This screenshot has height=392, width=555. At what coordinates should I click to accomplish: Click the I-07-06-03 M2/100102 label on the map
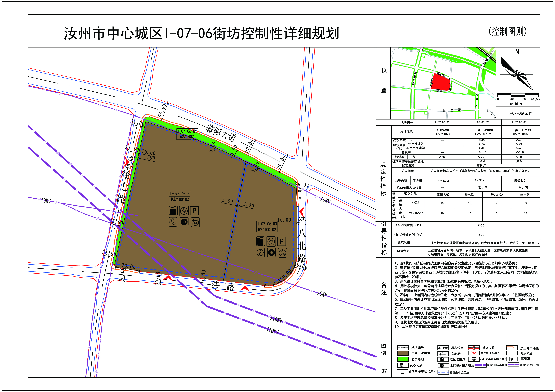tap(267, 227)
